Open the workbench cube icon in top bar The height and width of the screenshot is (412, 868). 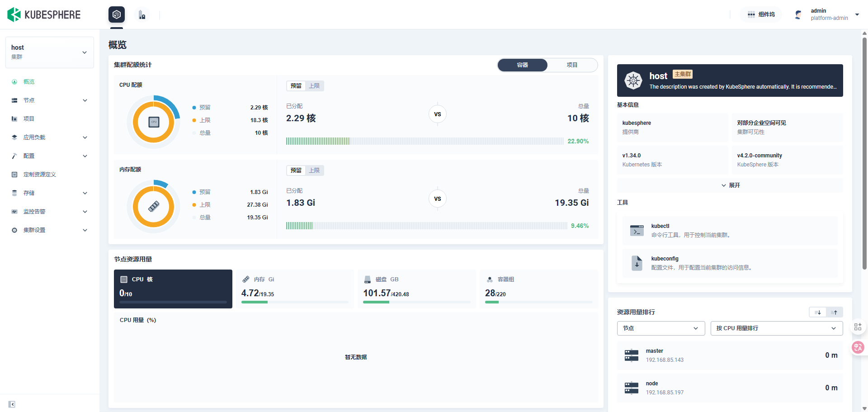pyautogui.click(x=117, y=14)
